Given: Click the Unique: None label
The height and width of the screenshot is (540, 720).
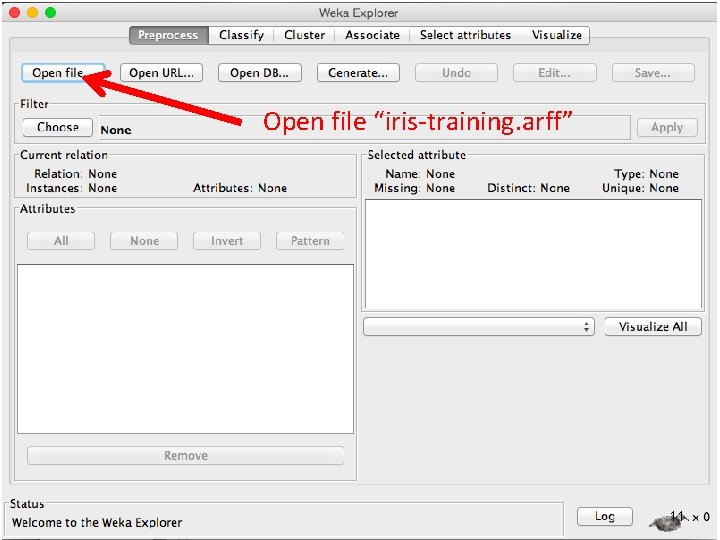Looking at the screenshot, I should [x=641, y=188].
